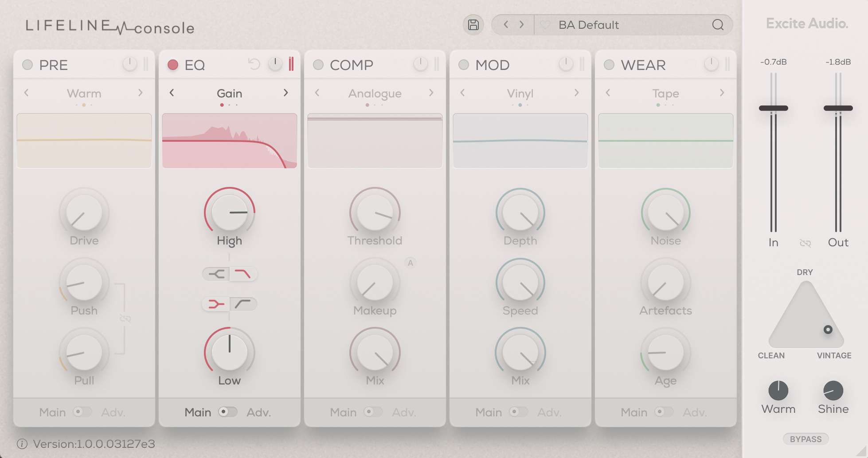
Task: Click the auto makeup 'A' button
Action: (411, 263)
